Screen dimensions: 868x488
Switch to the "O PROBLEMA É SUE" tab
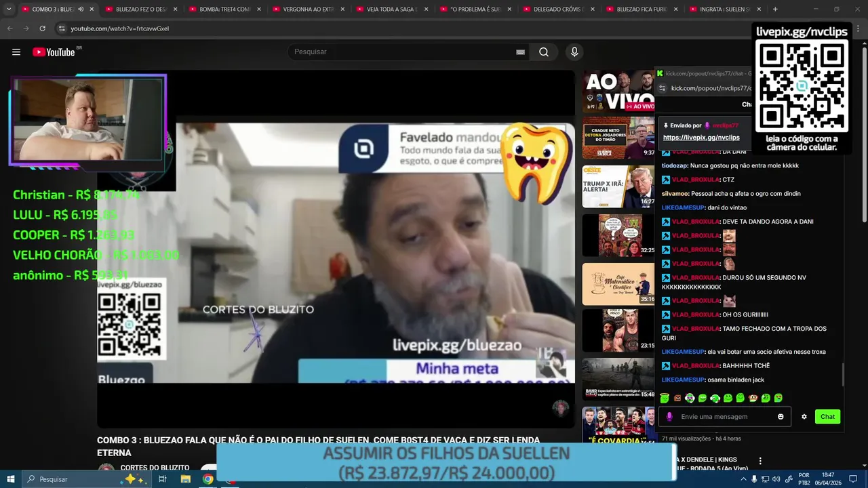pos(475,9)
